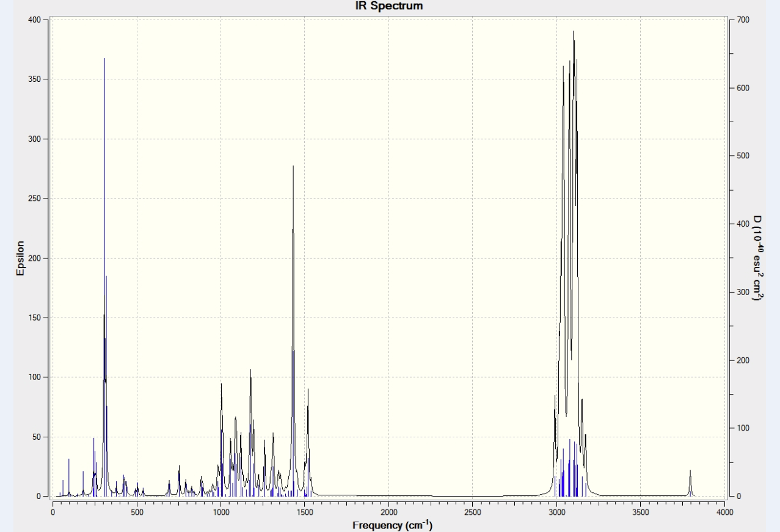This screenshot has width=780, height=532.
Task: Click the "IR Spectrum" plot title
Action: click(x=390, y=6)
